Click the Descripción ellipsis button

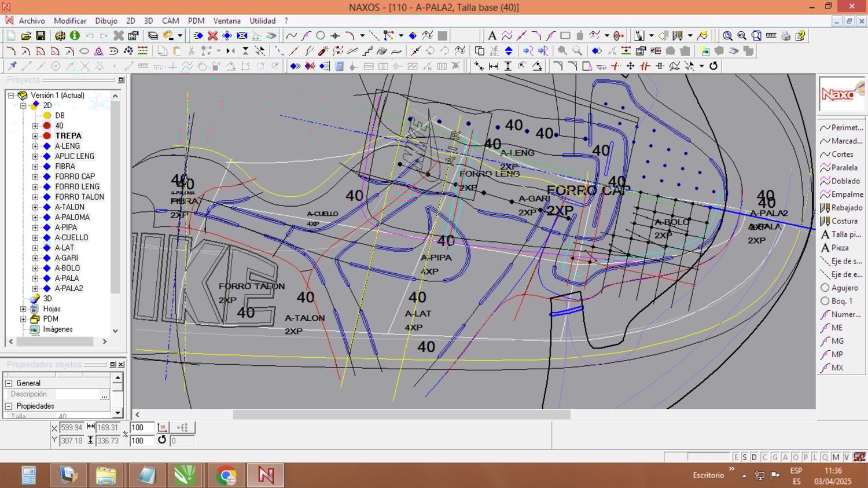coord(104,395)
